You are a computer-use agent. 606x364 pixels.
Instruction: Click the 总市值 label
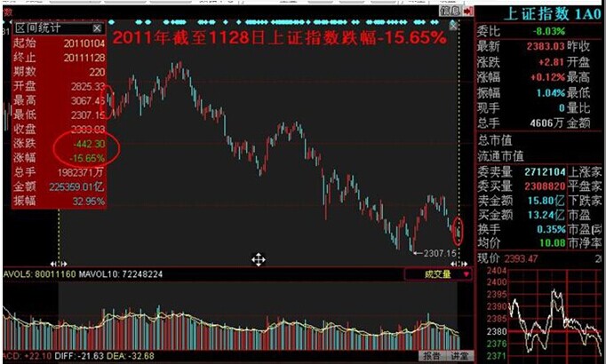coord(495,140)
